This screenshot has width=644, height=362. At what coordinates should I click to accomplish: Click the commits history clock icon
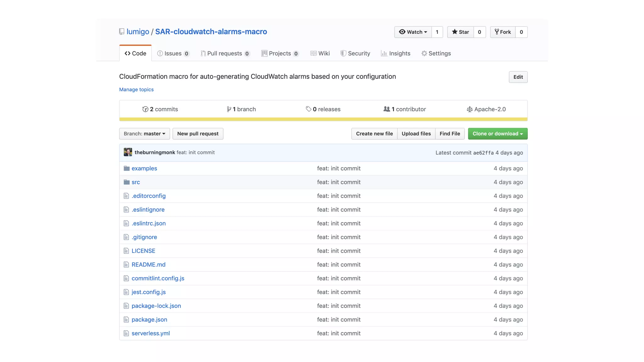[145, 109]
